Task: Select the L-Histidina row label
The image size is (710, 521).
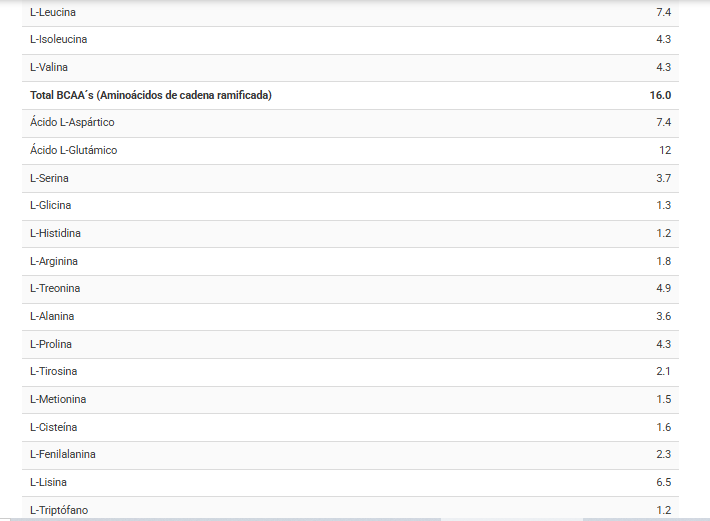Action: 56,233
